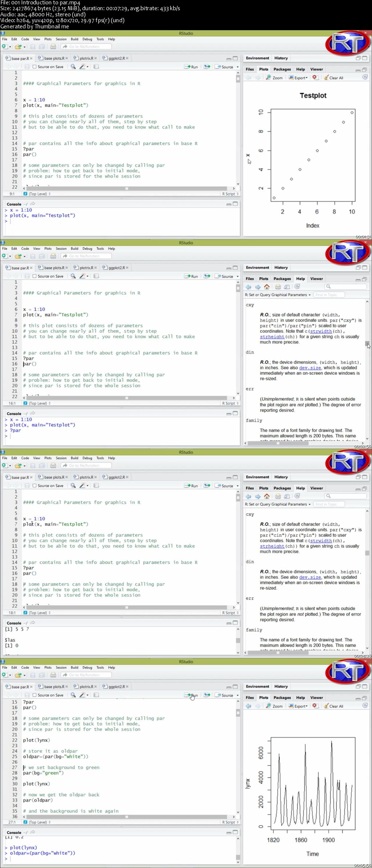Switch to base plots.R tab in Testplot frame
372x868 pixels.
pos(53,58)
